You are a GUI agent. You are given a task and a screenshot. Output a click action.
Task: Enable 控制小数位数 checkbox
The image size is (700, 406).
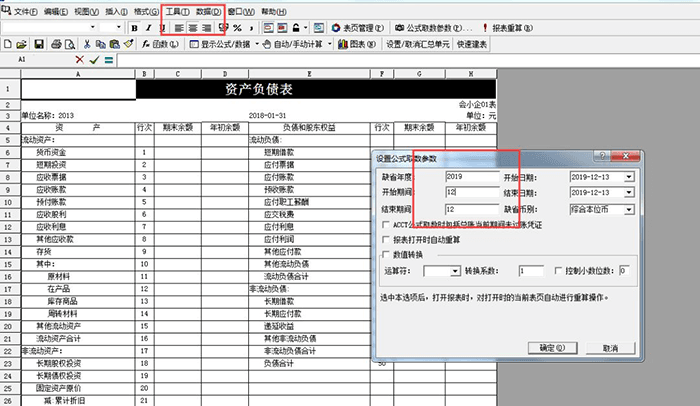558,271
